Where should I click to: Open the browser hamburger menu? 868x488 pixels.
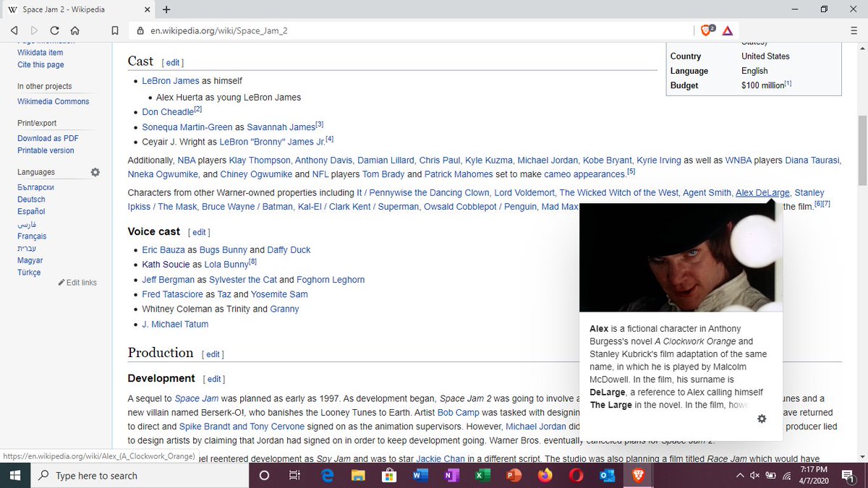(854, 30)
